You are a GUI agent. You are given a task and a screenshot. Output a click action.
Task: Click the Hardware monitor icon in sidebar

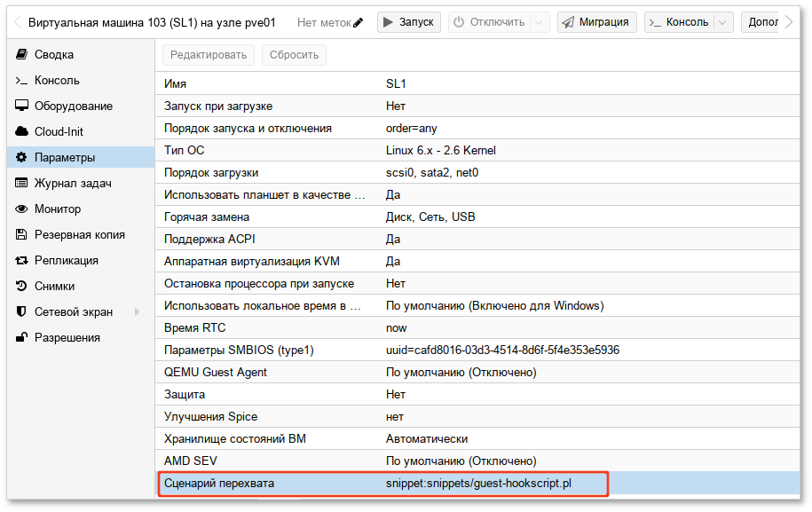click(22, 106)
